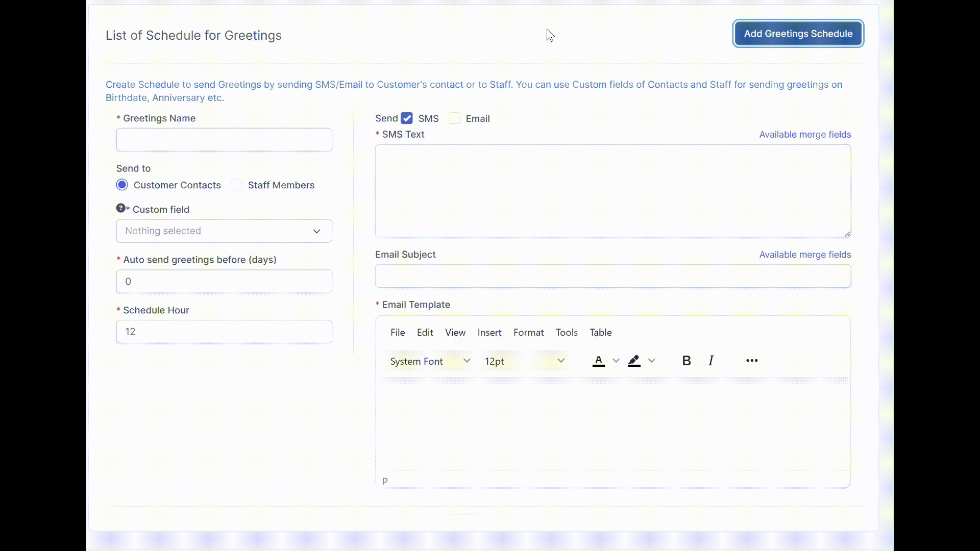The height and width of the screenshot is (551, 980).
Task: Click the Add Greetings Schedule button
Action: [798, 34]
